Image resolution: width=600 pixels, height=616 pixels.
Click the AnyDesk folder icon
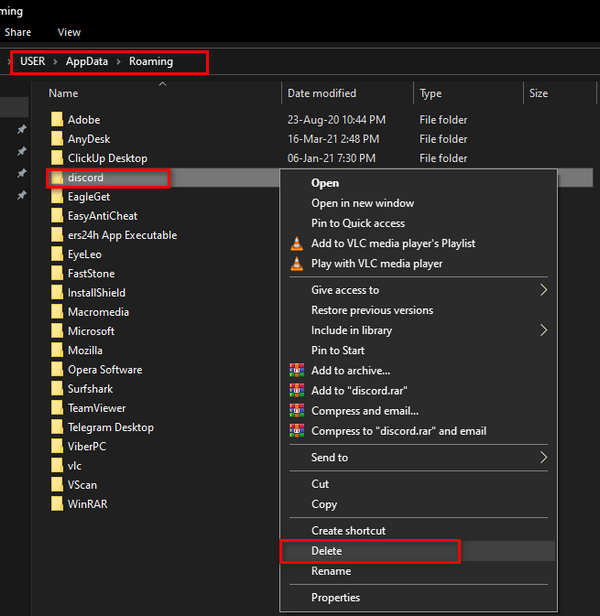click(57, 139)
